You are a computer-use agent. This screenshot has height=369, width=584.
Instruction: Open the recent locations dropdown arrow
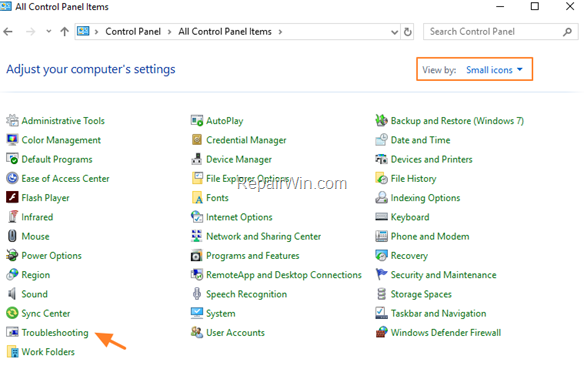click(x=48, y=32)
